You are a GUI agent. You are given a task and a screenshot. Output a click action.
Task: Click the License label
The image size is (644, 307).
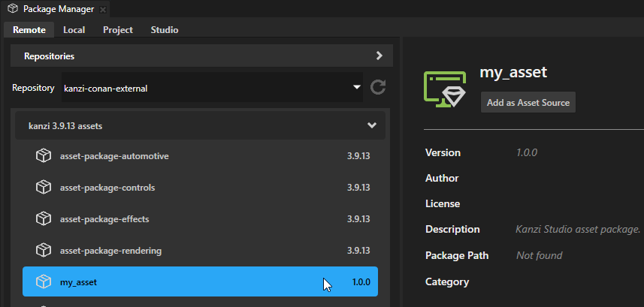443,203
